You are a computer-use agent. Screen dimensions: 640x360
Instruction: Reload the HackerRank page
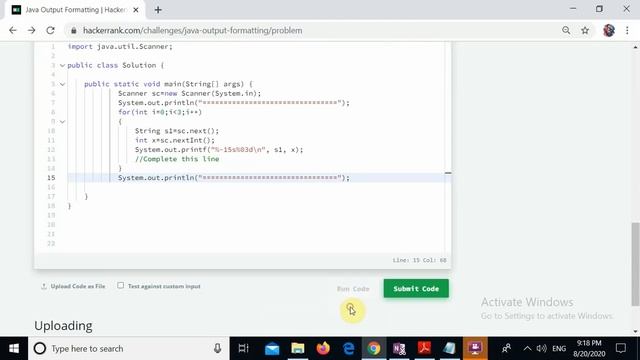point(50,31)
